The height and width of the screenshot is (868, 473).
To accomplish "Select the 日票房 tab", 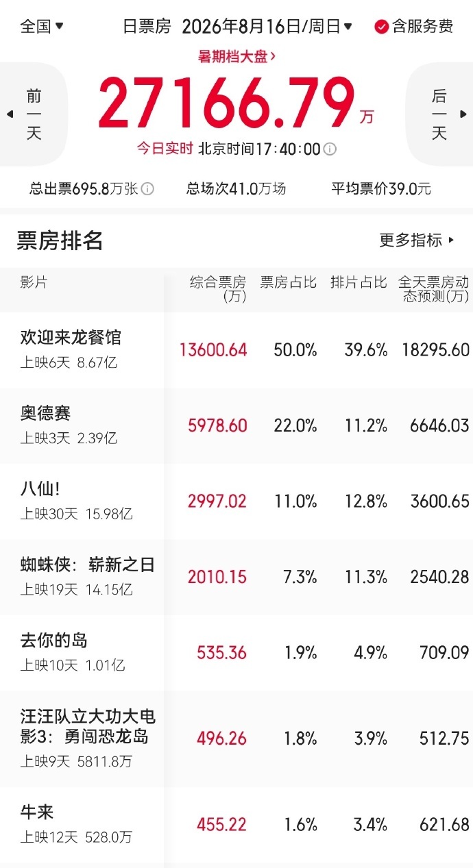I will point(147,27).
